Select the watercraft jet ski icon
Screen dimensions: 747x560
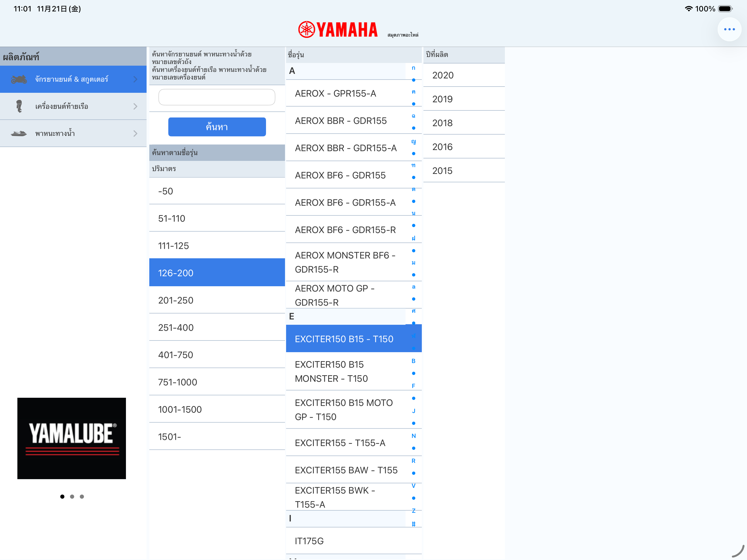19,133
